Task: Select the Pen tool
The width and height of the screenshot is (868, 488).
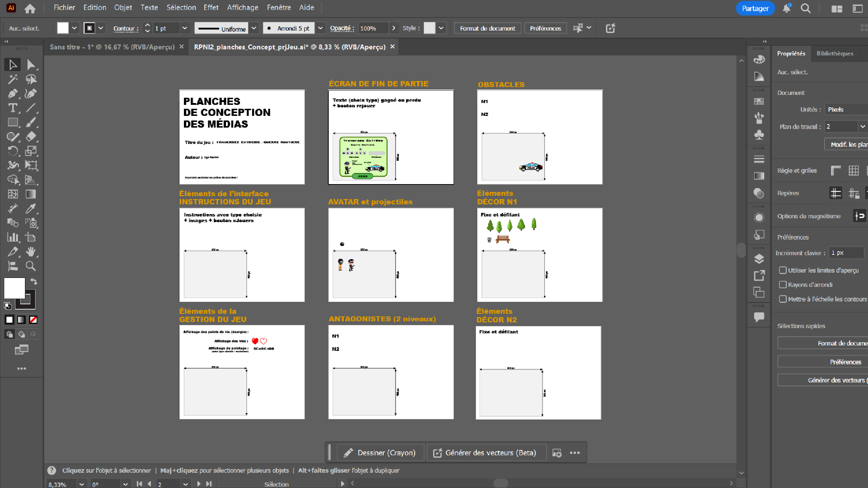Action: 12,93
